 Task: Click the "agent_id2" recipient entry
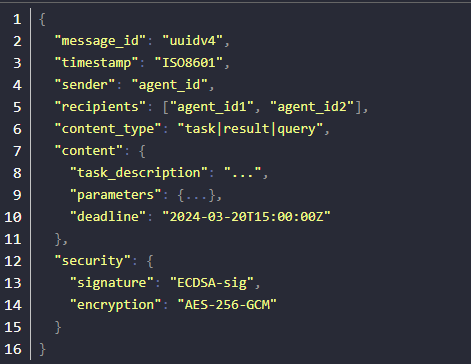click(x=312, y=107)
